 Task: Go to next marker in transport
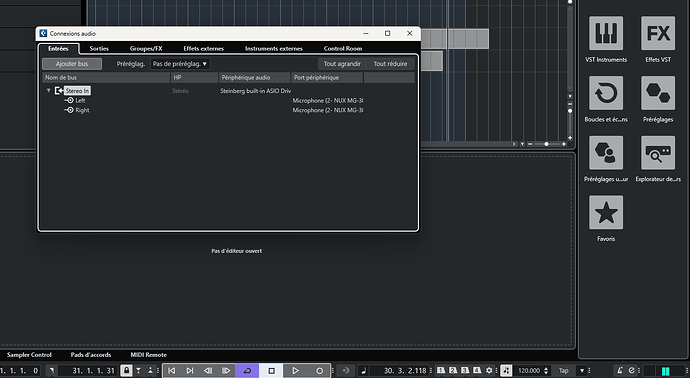click(x=190, y=371)
